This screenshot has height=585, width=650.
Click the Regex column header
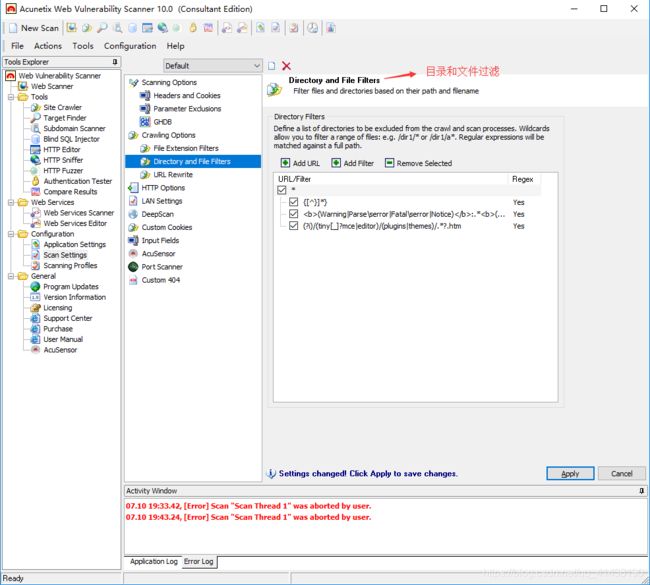(x=524, y=179)
